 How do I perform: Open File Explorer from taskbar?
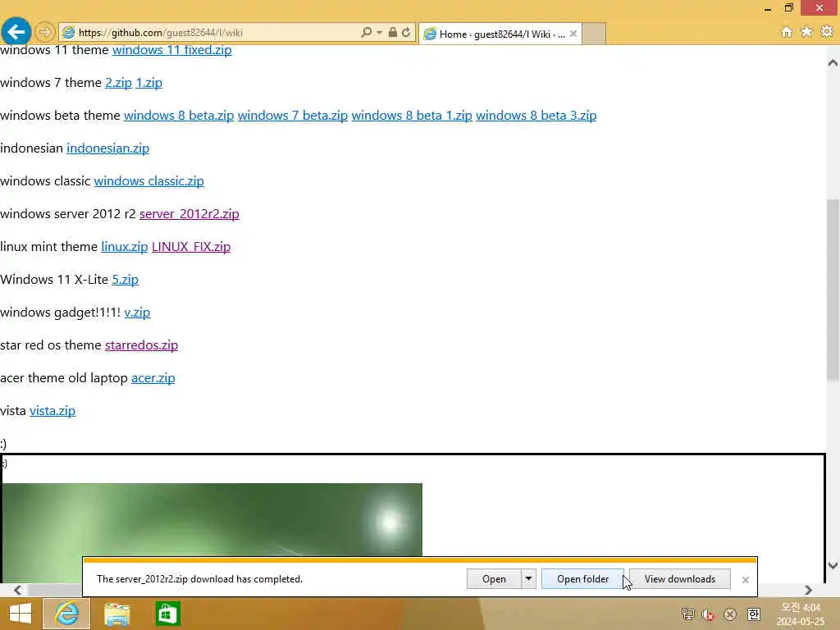(116, 614)
